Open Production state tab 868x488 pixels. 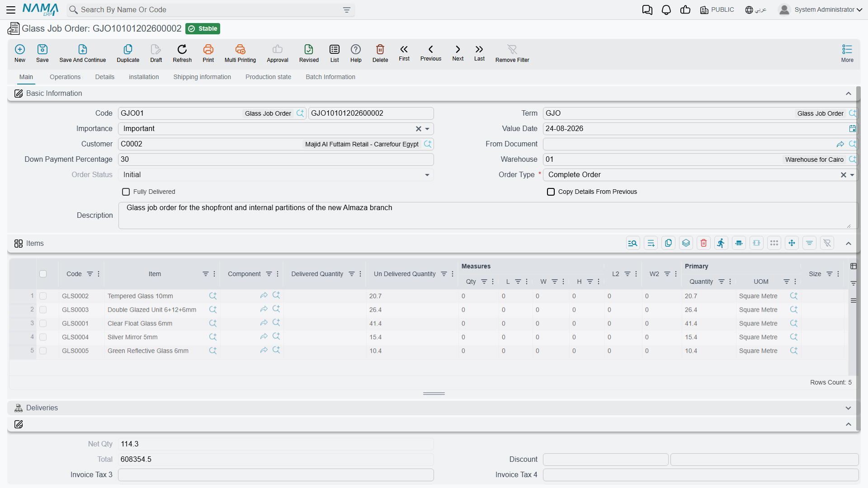click(x=268, y=77)
